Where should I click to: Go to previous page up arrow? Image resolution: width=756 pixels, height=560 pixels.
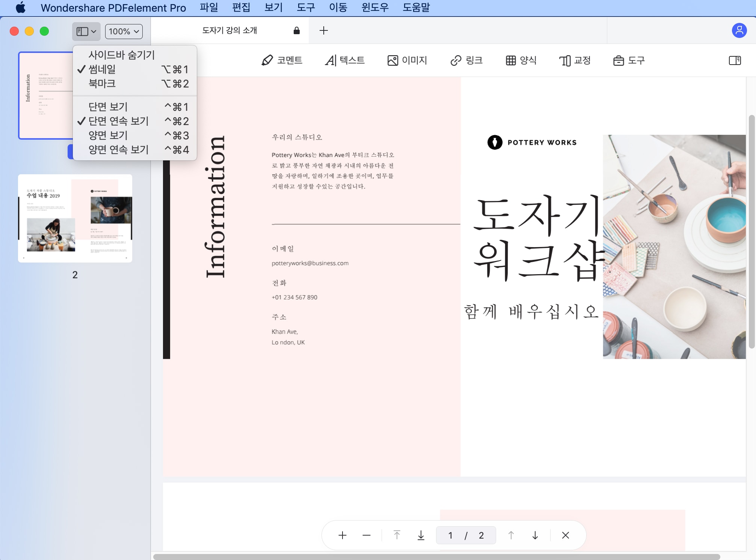[511, 535]
